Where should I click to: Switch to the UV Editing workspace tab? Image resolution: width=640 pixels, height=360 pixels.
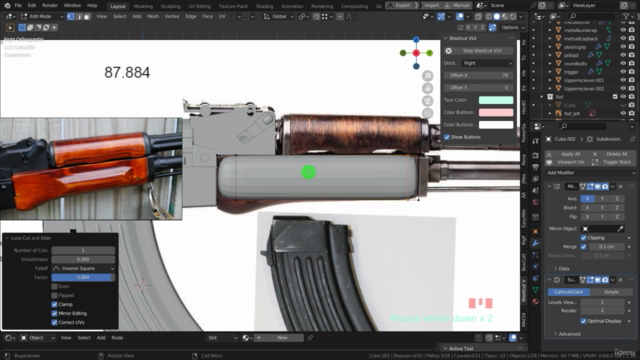(200, 6)
